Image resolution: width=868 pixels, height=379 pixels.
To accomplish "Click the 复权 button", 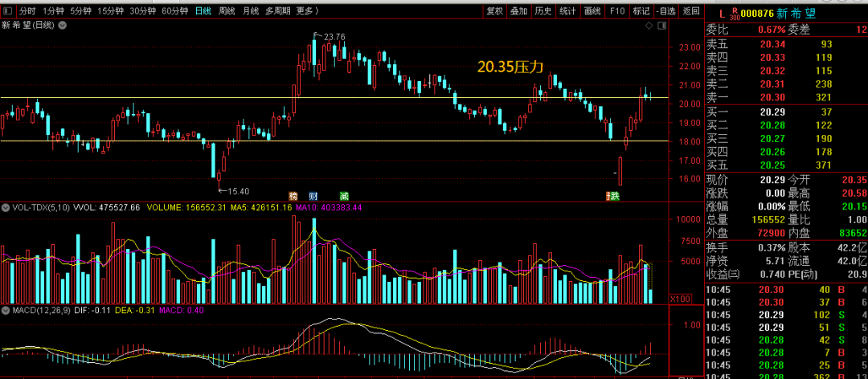I will tap(493, 11).
